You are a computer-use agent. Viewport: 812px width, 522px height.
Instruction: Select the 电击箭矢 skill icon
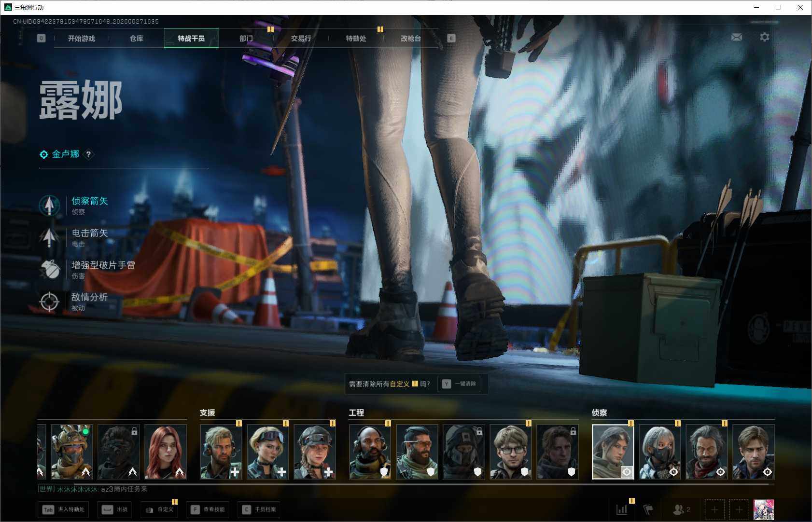[49, 237]
